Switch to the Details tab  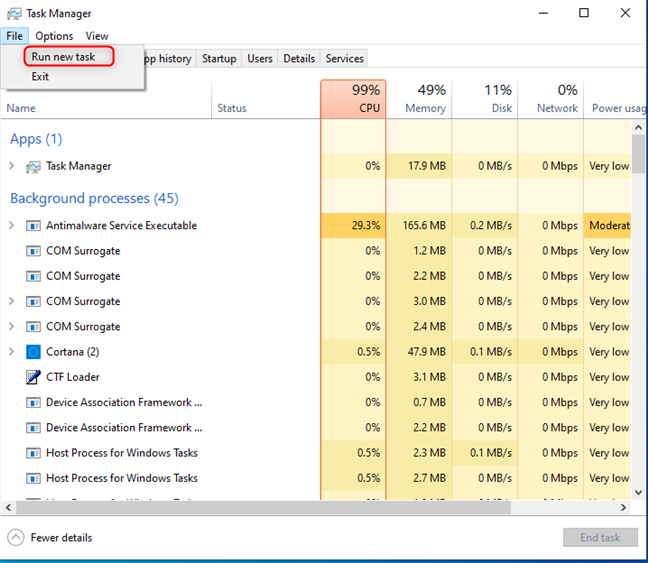(x=299, y=59)
